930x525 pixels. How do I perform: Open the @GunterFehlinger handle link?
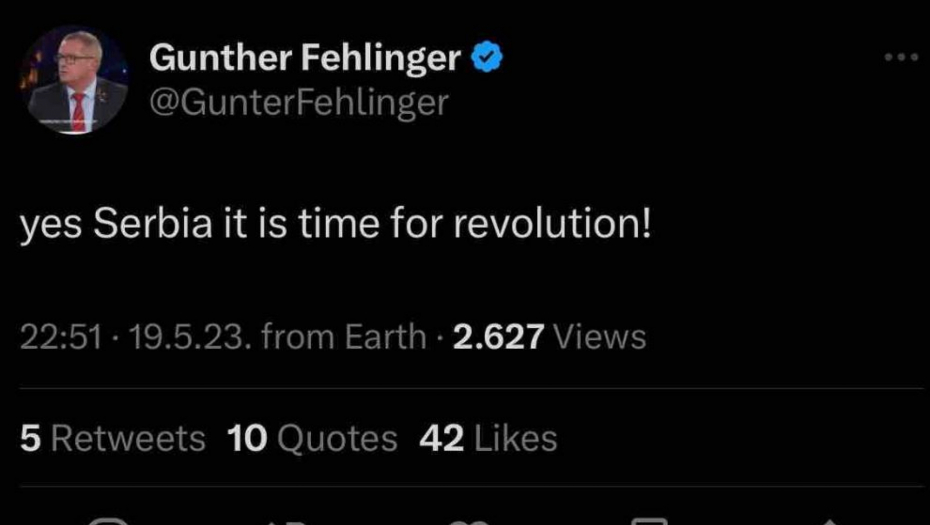click(x=299, y=101)
